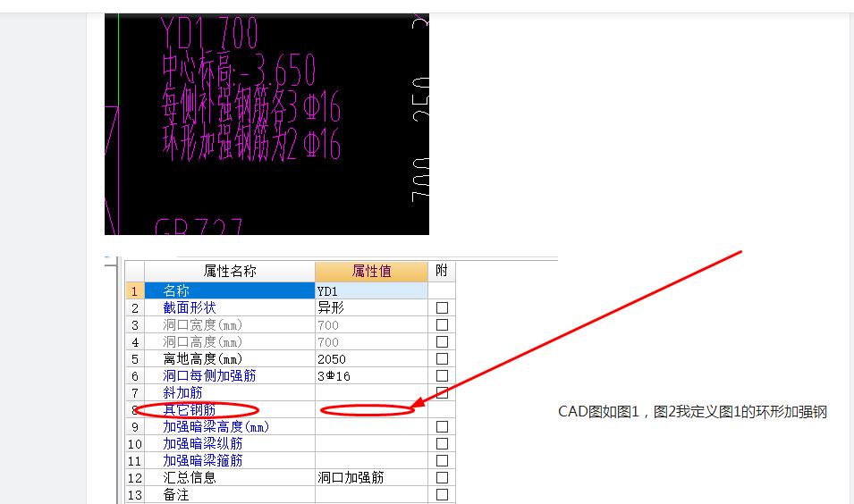Click the CAD图如图1 description text
854x504 pixels.
click(x=692, y=411)
